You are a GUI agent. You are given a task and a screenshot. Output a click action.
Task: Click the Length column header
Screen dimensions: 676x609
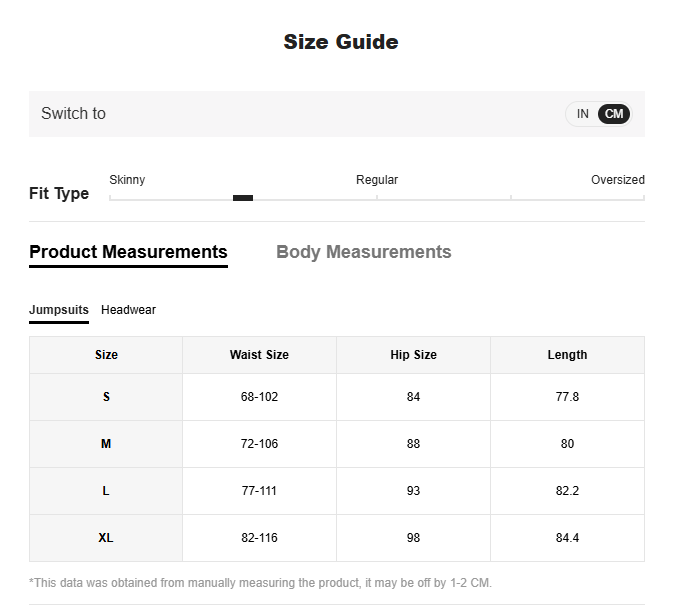(x=567, y=355)
